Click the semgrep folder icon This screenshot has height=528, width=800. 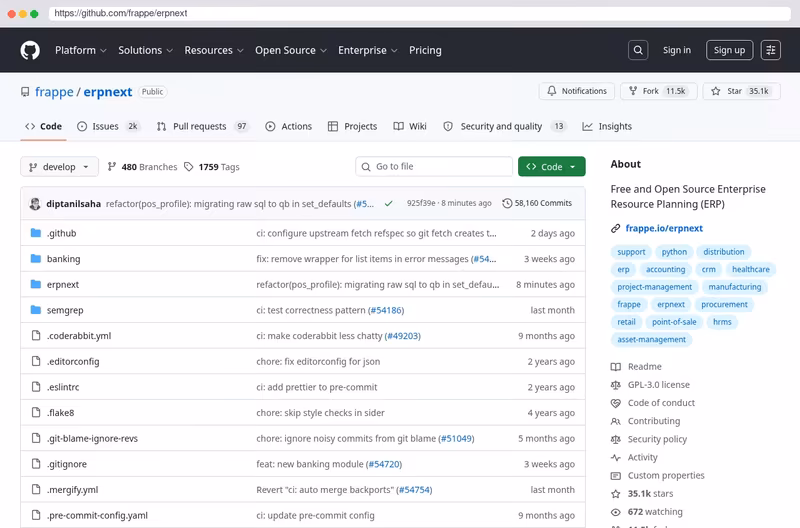tap(36, 310)
